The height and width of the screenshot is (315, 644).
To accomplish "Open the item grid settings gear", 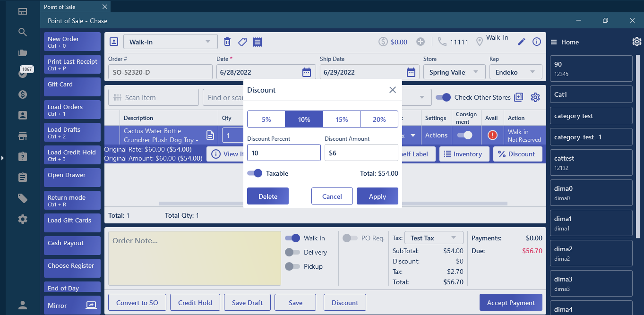I will click(535, 97).
